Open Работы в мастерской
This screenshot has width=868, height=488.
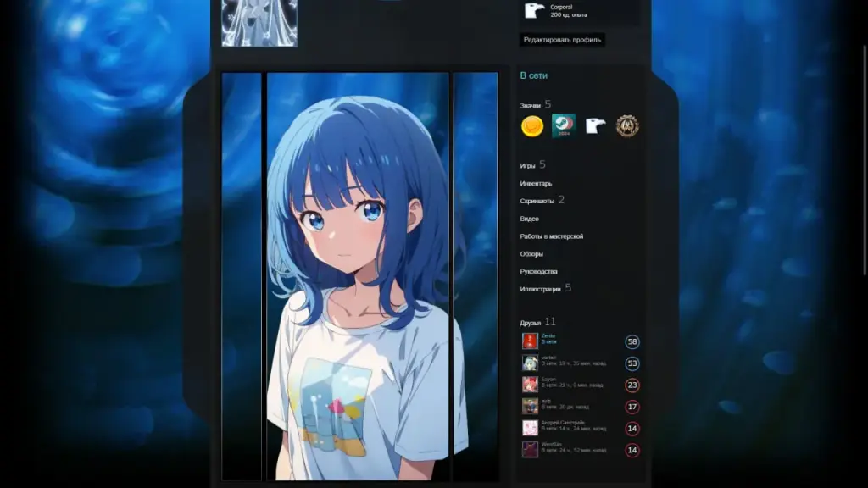click(550, 236)
